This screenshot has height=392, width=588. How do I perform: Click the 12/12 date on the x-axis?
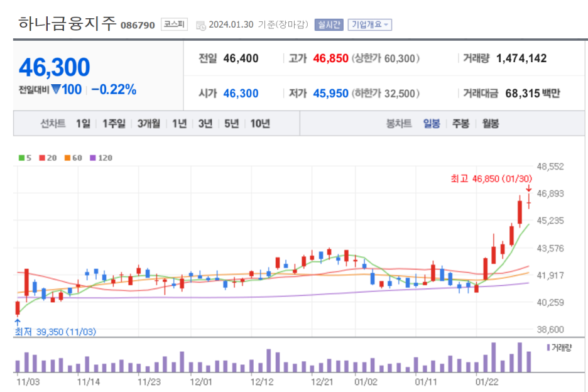coord(262,382)
